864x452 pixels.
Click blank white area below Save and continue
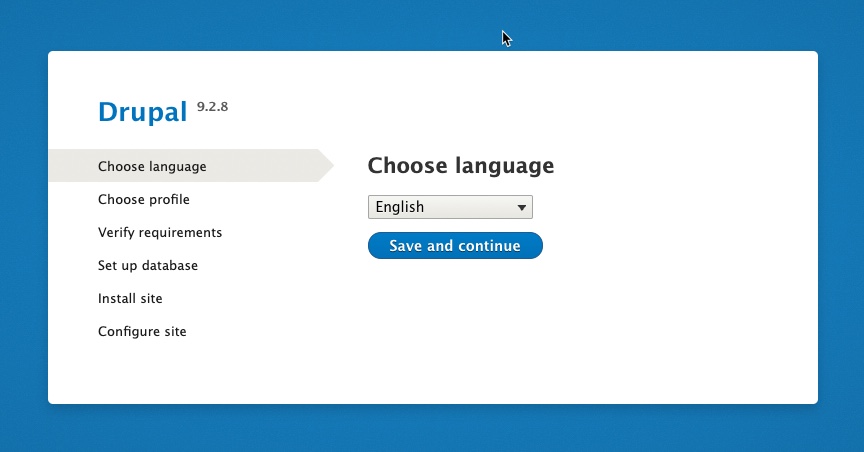coord(455,320)
